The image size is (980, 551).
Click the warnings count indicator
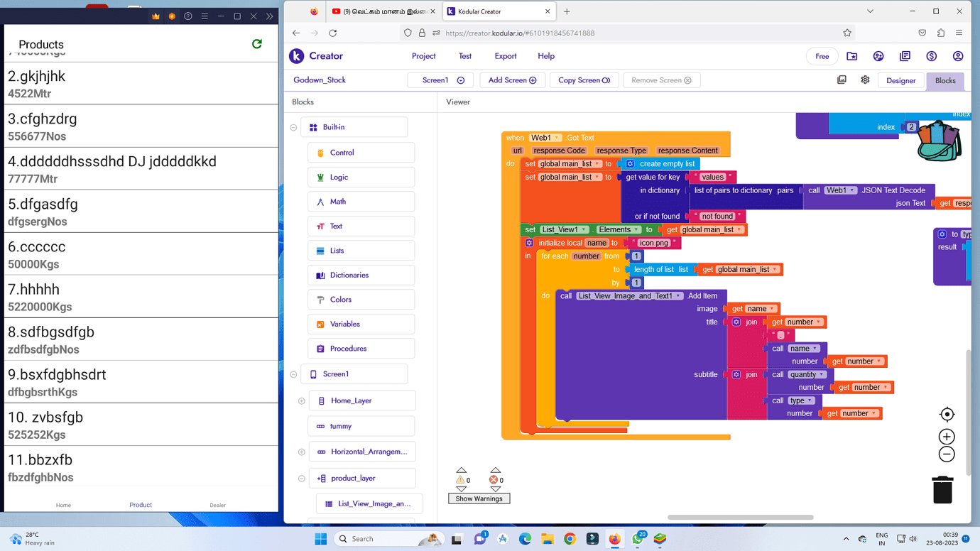tap(462, 479)
